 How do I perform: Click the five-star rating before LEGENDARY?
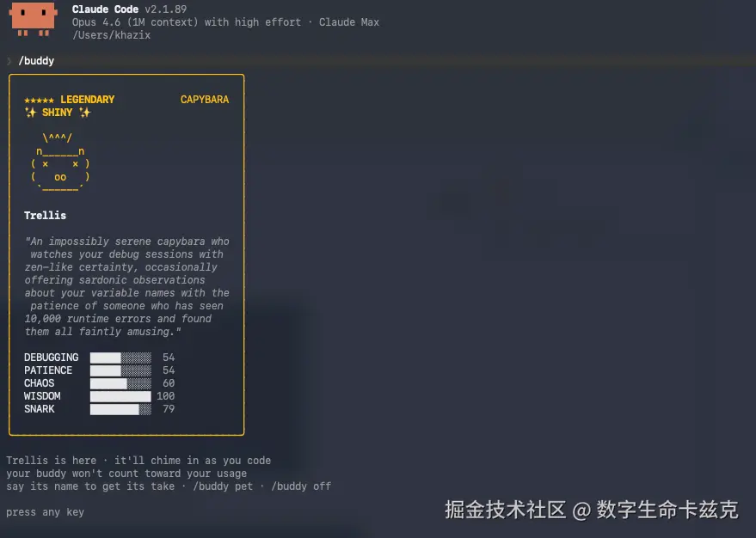44,99
